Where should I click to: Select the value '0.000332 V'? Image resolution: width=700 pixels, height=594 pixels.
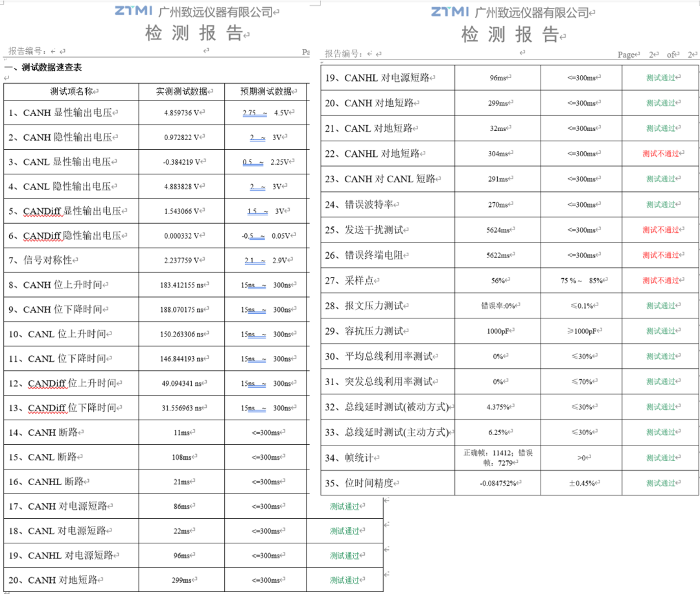coord(181,236)
